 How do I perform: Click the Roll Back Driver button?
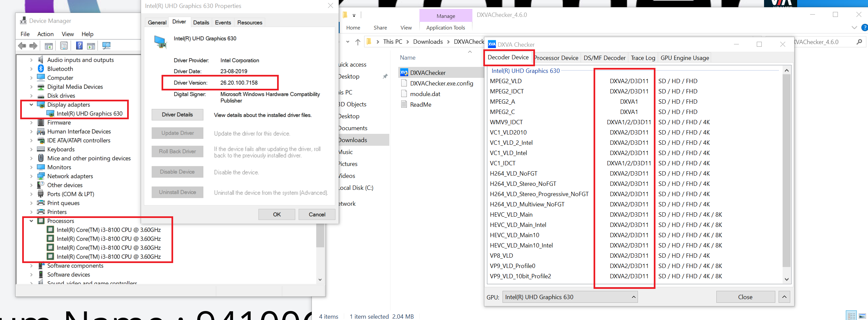tap(177, 152)
